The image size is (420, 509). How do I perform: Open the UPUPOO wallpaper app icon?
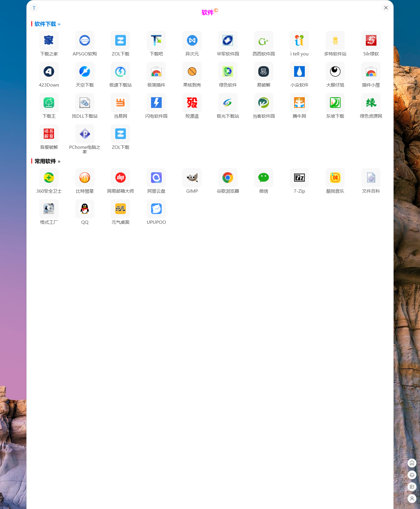click(156, 209)
